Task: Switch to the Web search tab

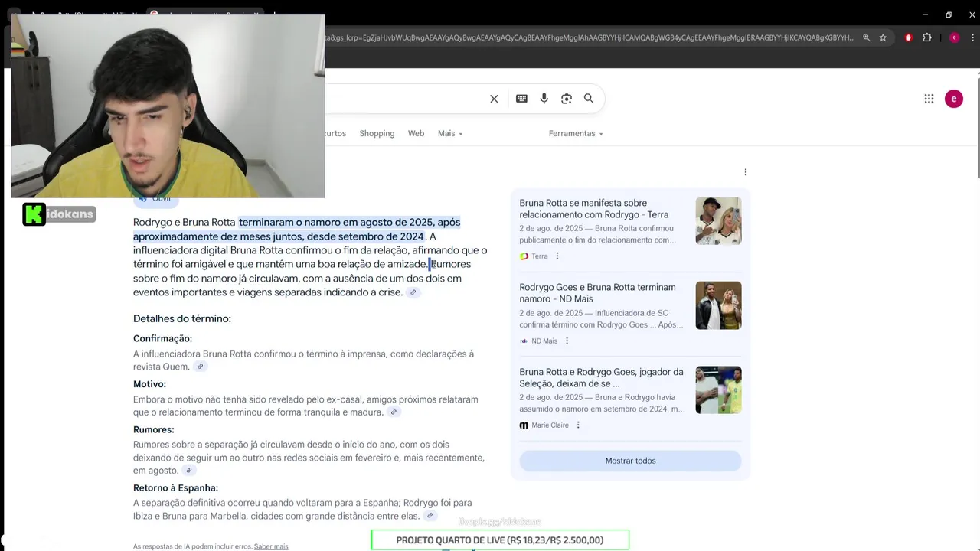Action: [416, 133]
